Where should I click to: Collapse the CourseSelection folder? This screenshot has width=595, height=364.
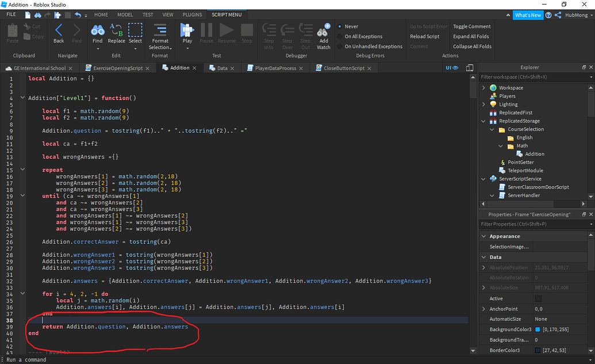click(x=492, y=129)
